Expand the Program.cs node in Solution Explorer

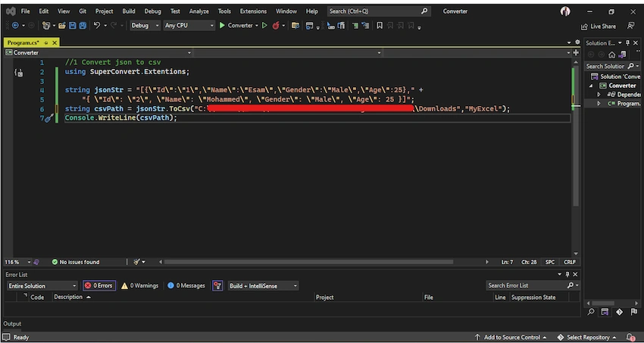tap(599, 104)
